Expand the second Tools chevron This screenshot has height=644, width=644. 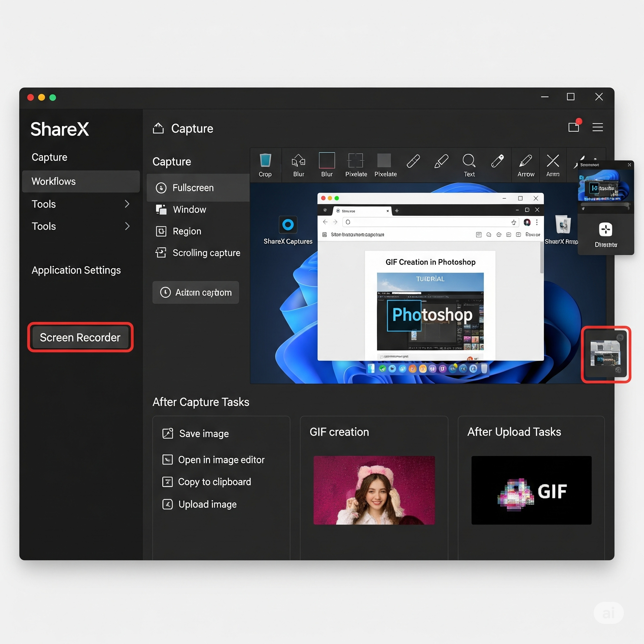click(127, 226)
